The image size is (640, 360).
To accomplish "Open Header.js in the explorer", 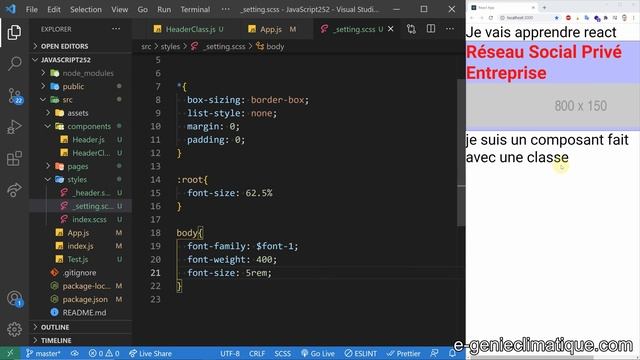I will (x=88, y=140).
